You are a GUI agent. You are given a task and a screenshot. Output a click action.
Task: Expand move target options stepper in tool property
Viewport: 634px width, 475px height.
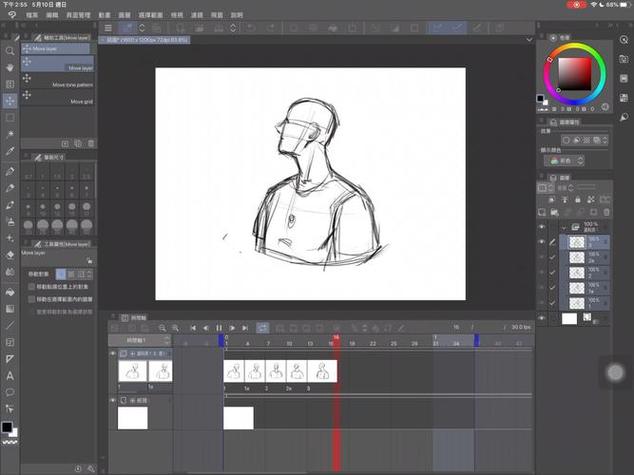tap(89, 274)
